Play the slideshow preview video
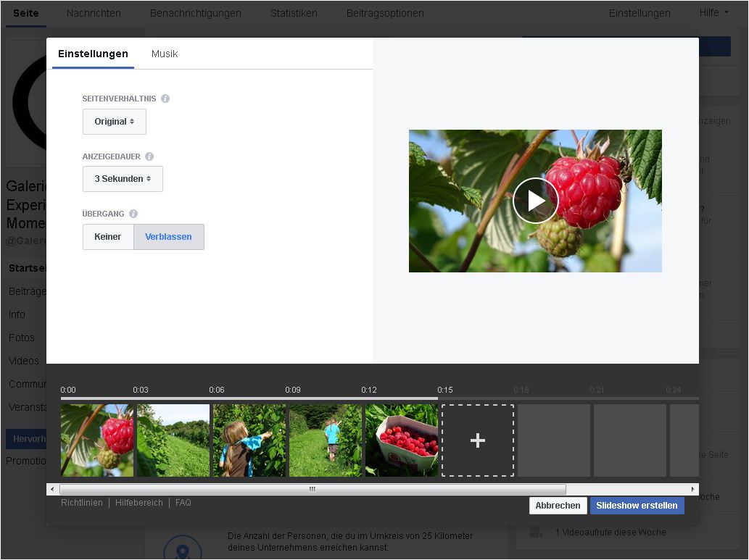 tap(535, 201)
